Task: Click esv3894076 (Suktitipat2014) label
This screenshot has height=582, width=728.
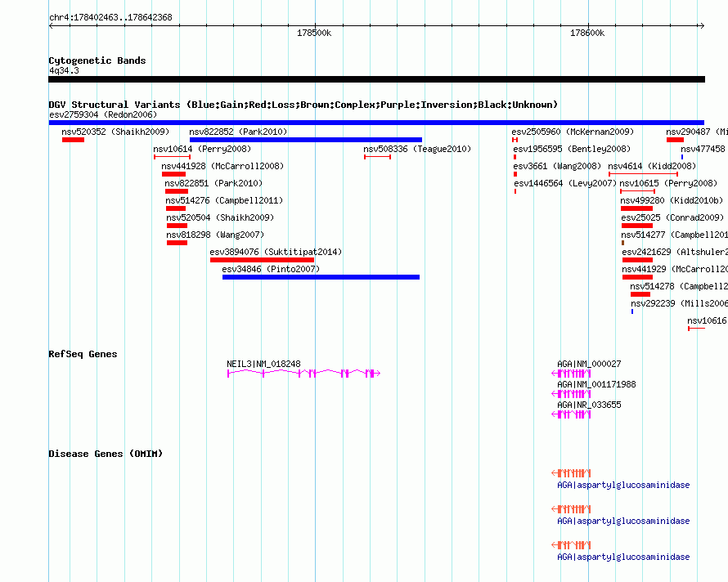Action: pos(276,252)
